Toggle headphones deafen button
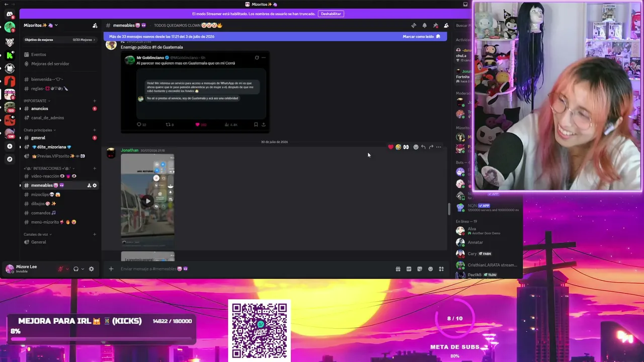Image resolution: width=644 pixels, height=362 pixels. point(76,269)
